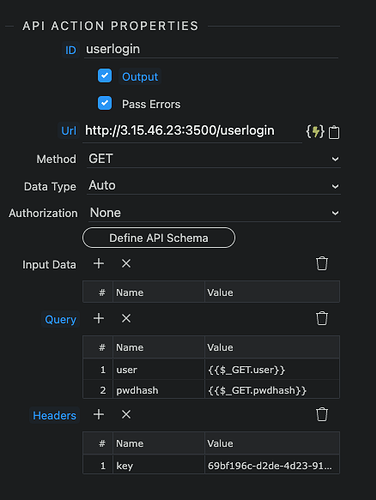
Task: Click the clipboard paste icon beside Url
Action: click(x=334, y=132)
